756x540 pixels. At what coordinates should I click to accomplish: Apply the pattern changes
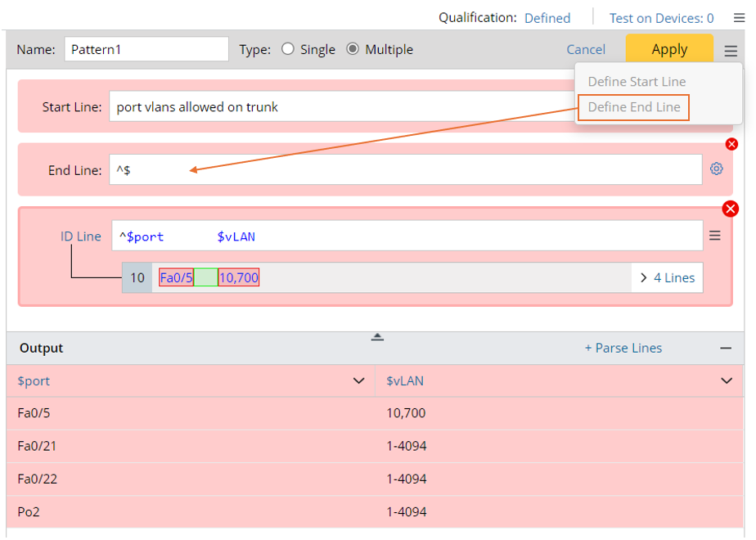[669, 49]
